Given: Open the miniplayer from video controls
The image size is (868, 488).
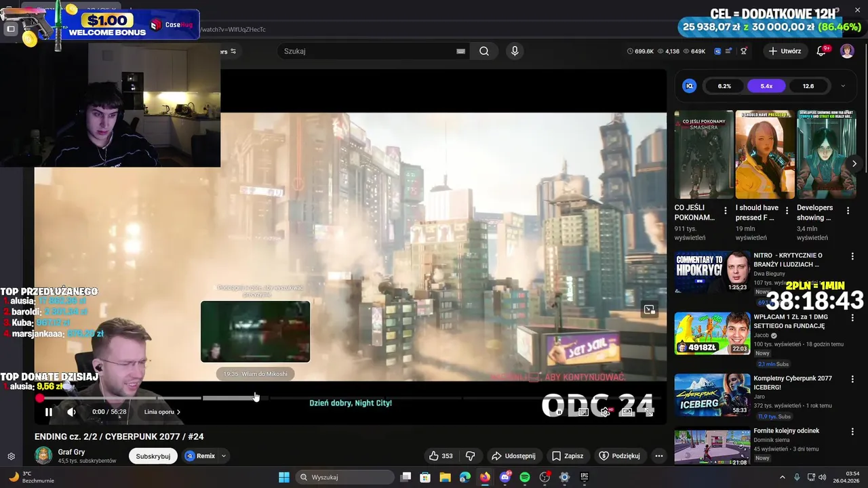Looking at the screenshot, I should pyautogui.click(x=627, y=412).
